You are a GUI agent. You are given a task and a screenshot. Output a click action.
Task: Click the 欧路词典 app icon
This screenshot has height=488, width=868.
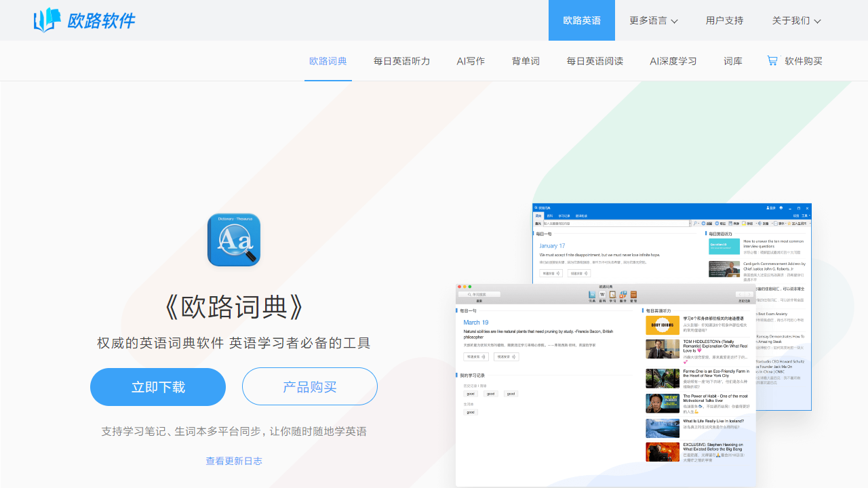point(234,240)
